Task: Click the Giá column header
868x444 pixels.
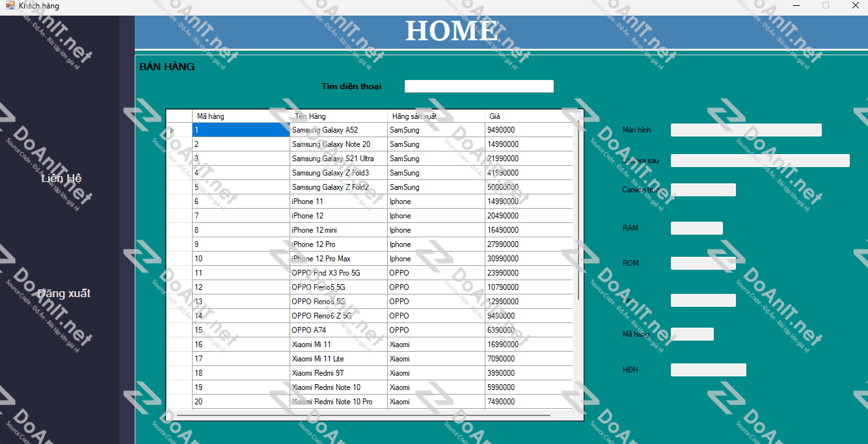Action: pyautogui.click(x=529, y=116)
